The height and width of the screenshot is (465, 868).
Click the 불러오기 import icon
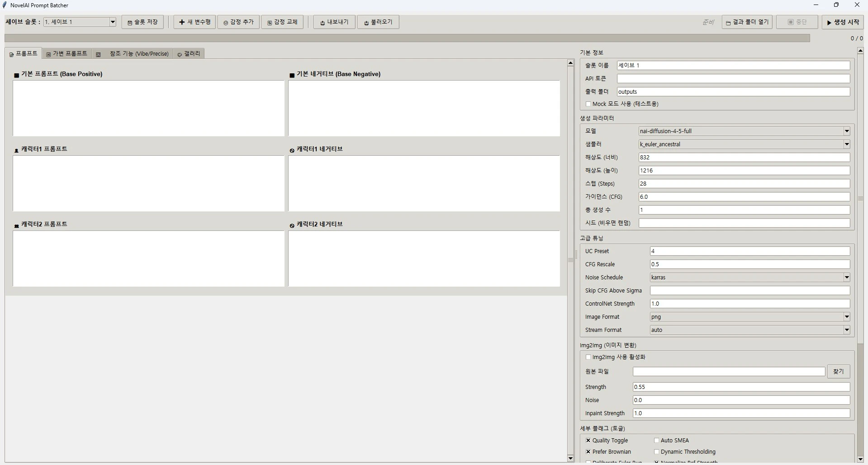pos(366,22)
